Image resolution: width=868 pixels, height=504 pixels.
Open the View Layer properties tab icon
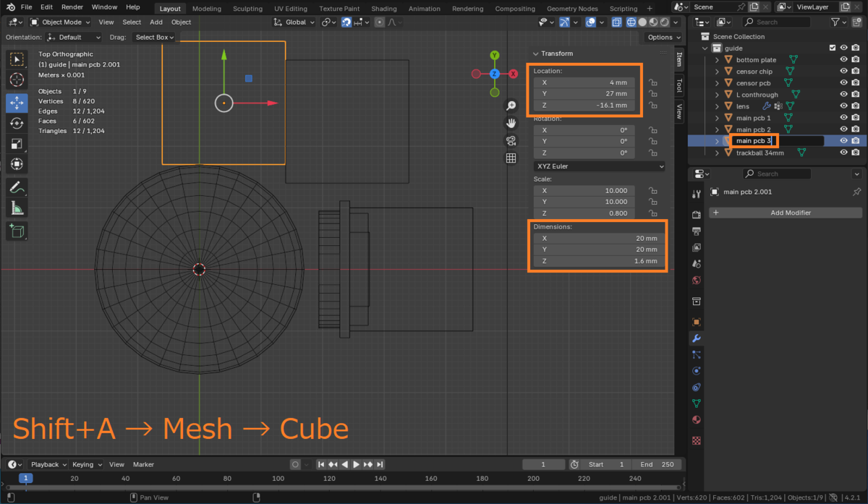tap(697, 247)
